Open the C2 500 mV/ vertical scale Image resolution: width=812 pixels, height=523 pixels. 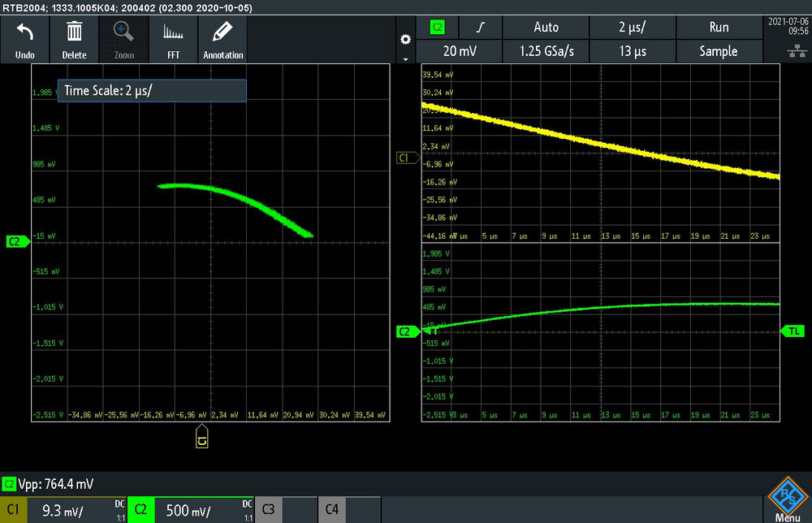pos(204,510)
